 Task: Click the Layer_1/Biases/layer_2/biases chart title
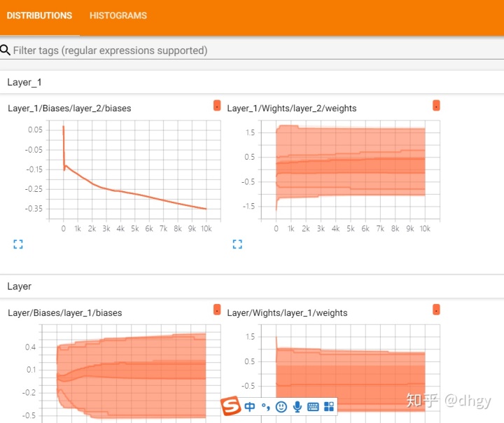[x=69, y=109]
